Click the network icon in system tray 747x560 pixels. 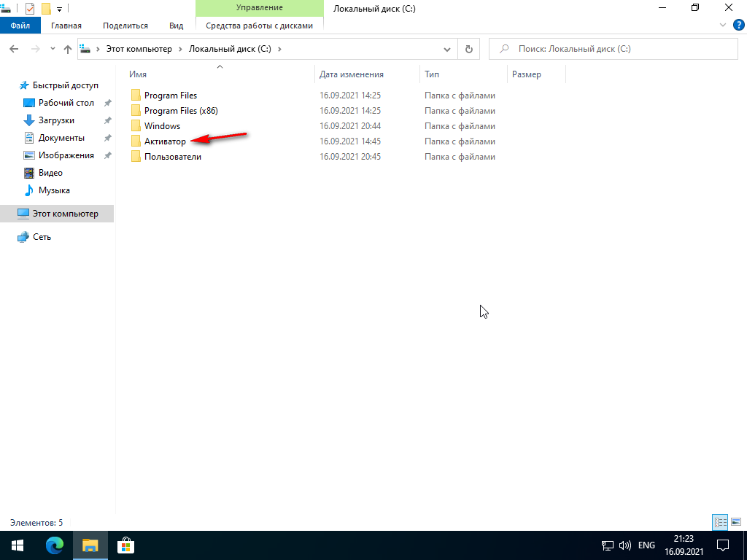click(x=608, y=545)
